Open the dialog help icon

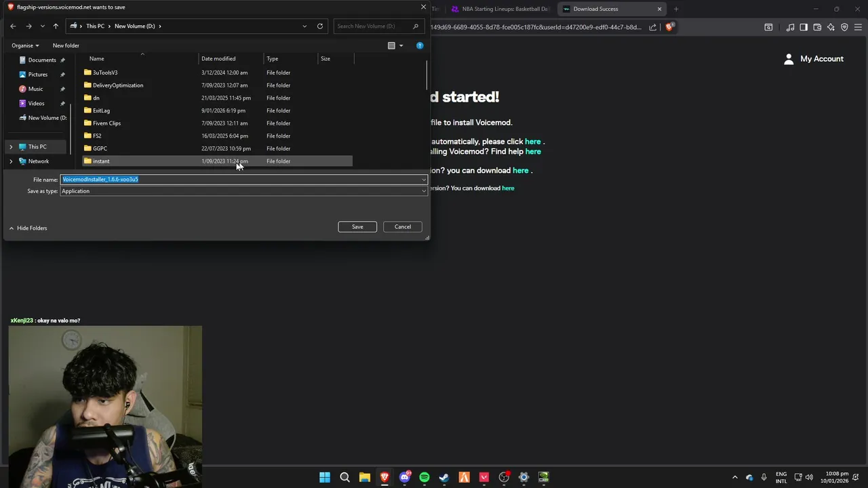pos(420,45)
